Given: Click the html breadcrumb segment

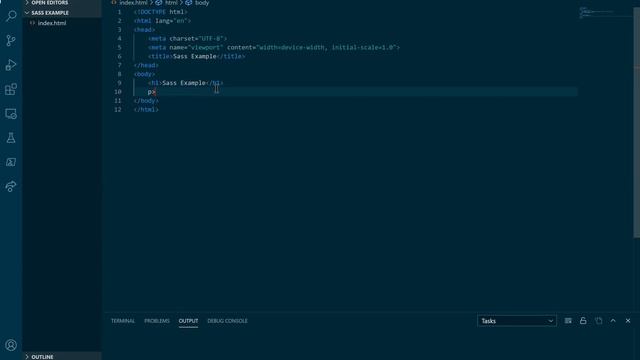Looking at the screenshot, I should coord(171,3).
